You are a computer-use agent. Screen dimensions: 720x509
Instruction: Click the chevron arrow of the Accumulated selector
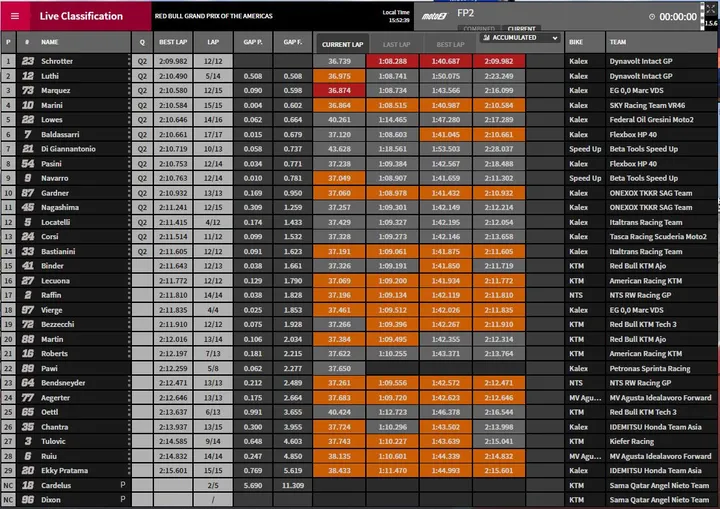tap(555, 38)
